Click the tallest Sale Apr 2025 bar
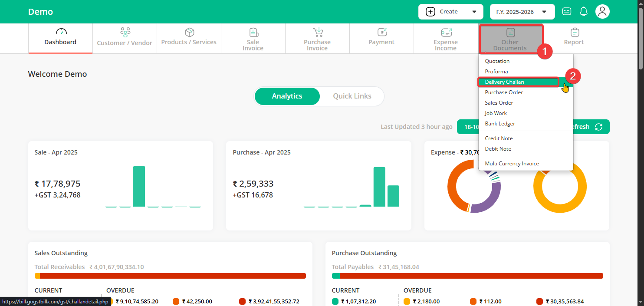 pos(139,187)
